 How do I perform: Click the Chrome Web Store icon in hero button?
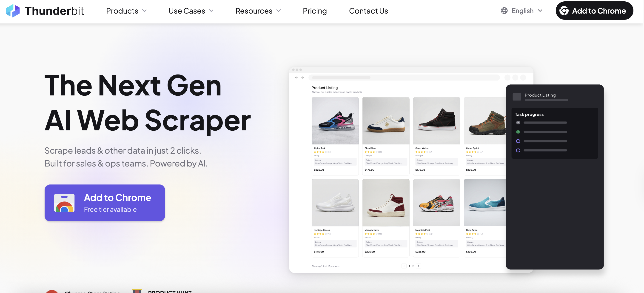pyautogui.click(x=64, y=203)
